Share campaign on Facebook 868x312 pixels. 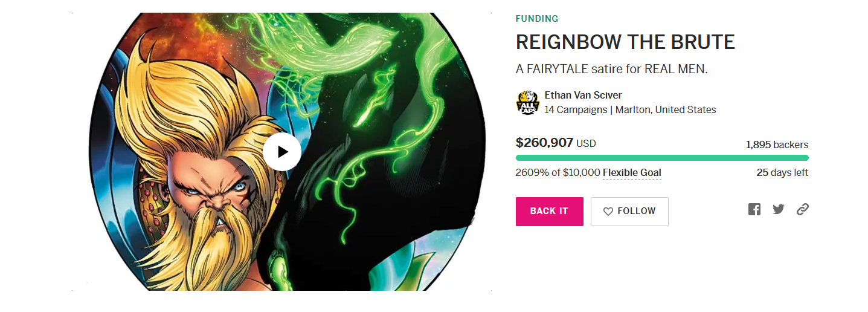click(754, 210)
